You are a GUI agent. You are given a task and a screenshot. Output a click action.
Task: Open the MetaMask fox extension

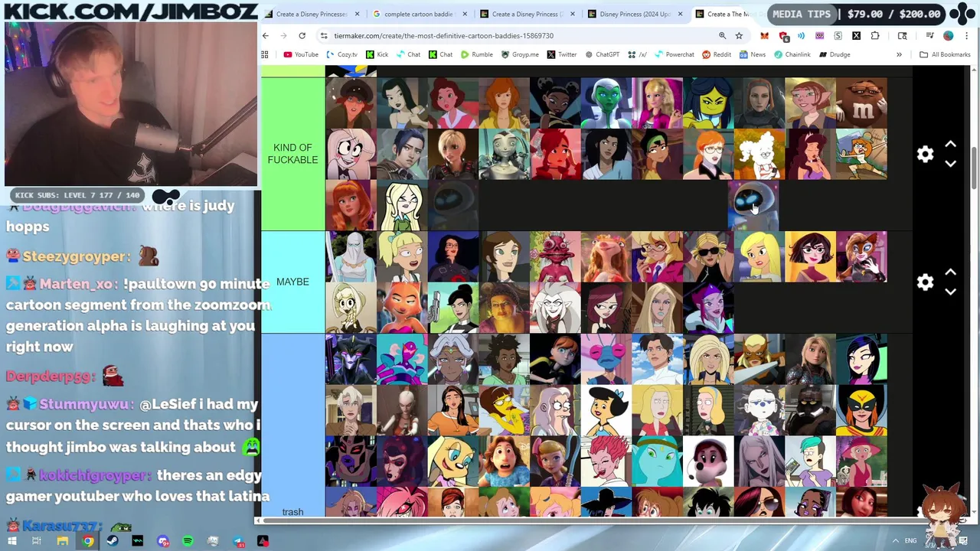[x=764, y=35]
